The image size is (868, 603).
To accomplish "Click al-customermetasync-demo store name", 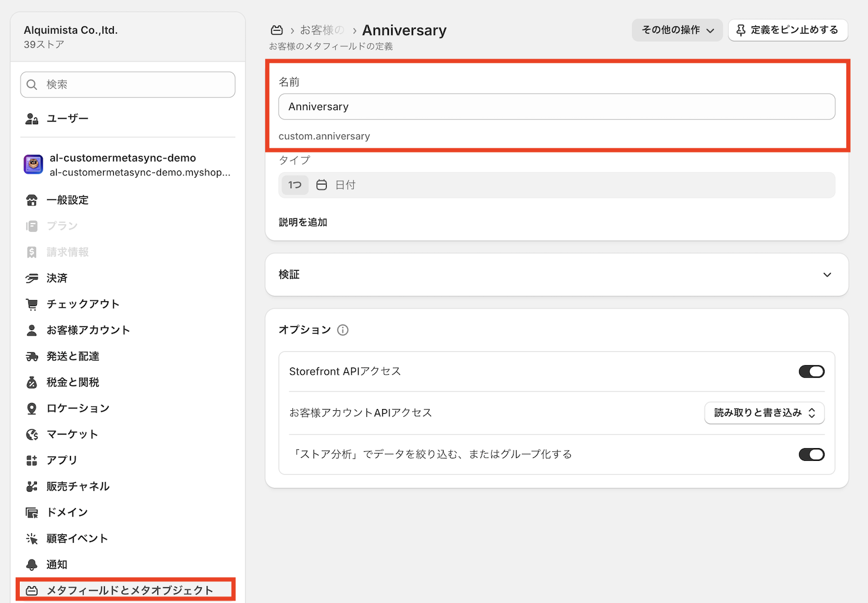I will [x=123, y=158].
